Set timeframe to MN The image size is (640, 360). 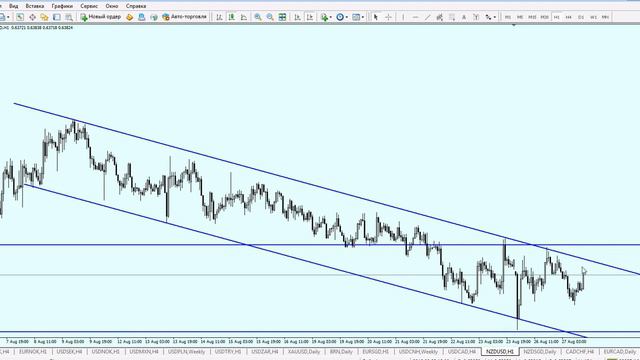[605, 17]
